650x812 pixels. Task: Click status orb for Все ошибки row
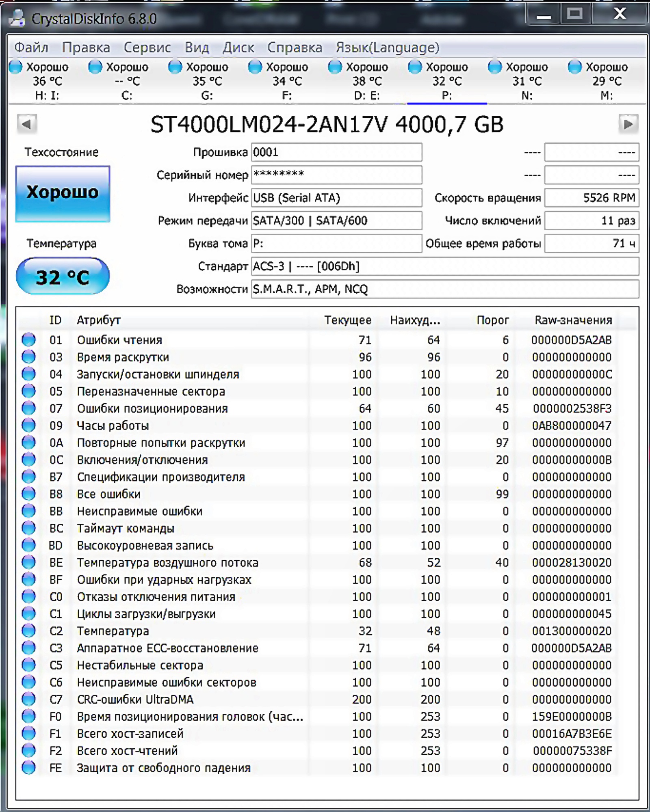pos(28,493)
